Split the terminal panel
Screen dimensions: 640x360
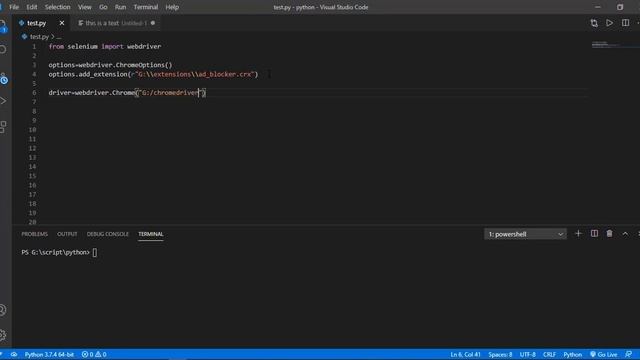[x=594, y=234]
